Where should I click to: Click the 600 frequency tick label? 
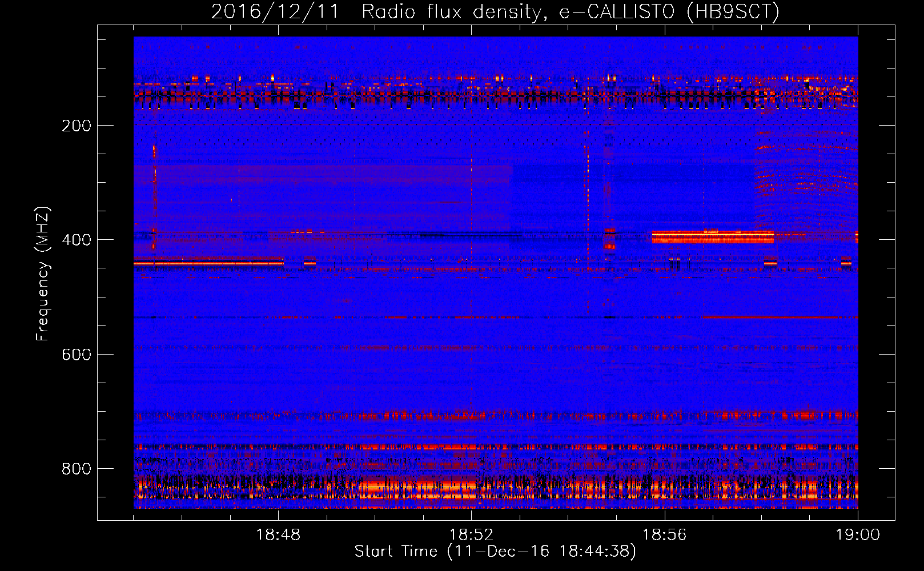point(77,355)
